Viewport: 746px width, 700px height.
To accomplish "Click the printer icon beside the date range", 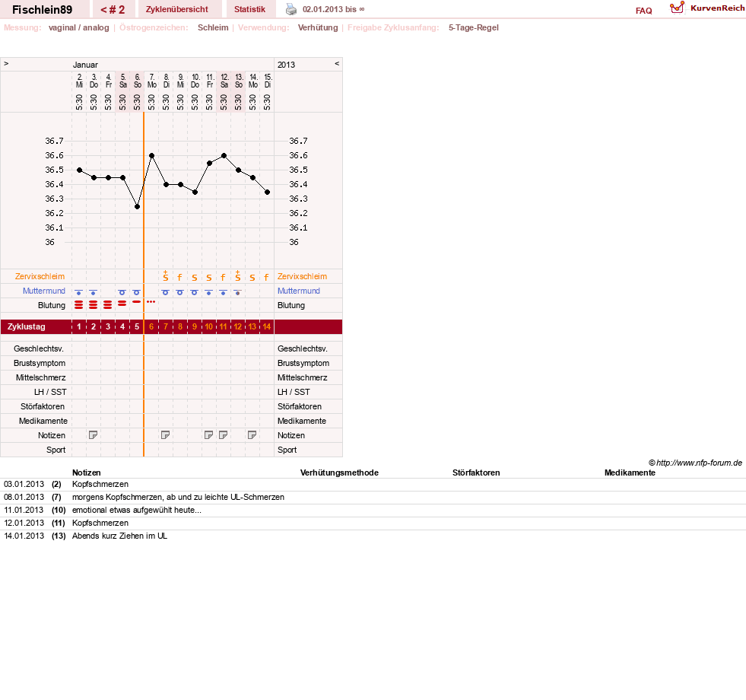I will 290,9.
